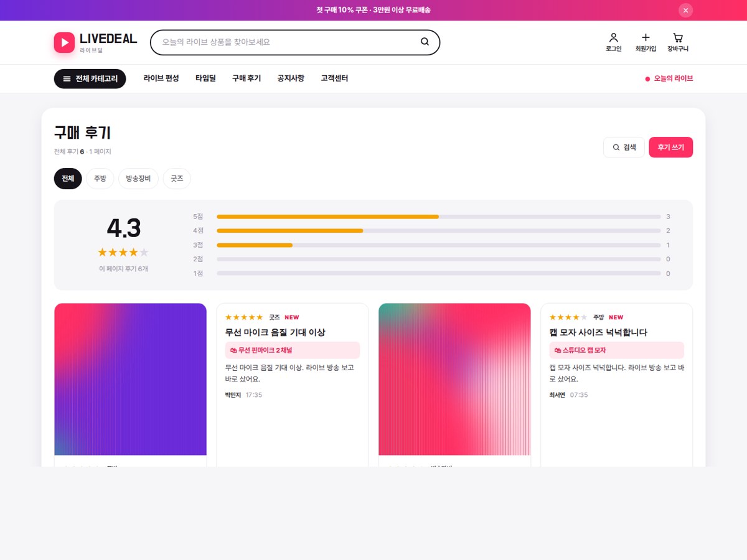Image resolution: width=747 pixels, height=560 pixels.
Task: Go to 라이브 편성 menu
Action: coord(161,78)
